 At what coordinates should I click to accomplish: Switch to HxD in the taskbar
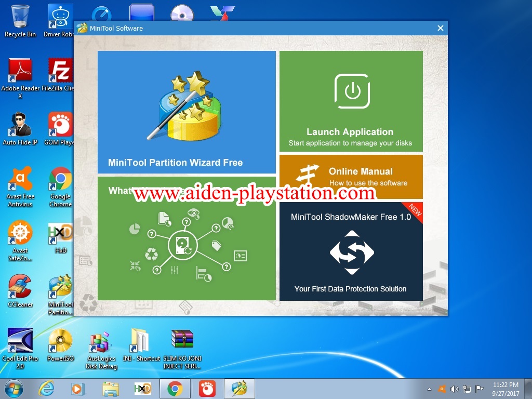point(142,389)
